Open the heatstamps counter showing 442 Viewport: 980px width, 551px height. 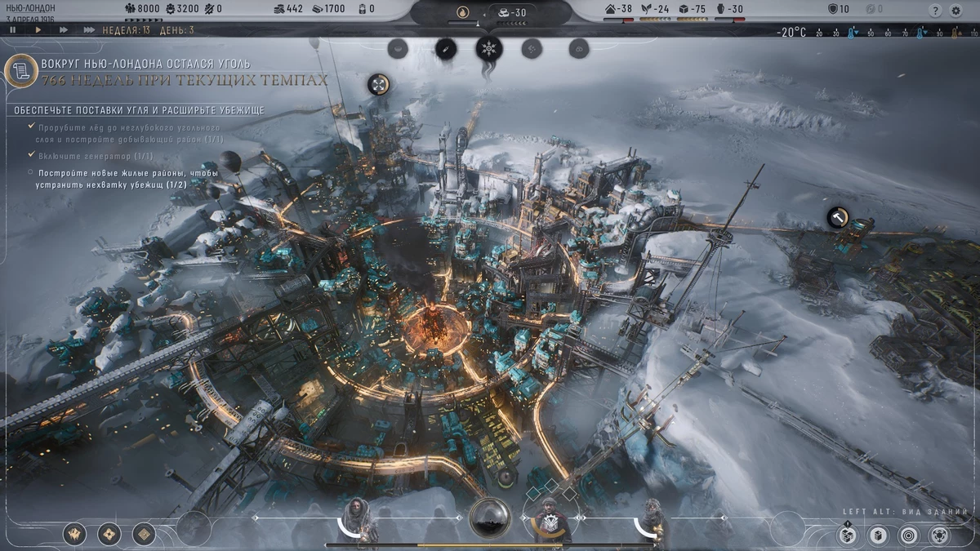click(287, 9)
